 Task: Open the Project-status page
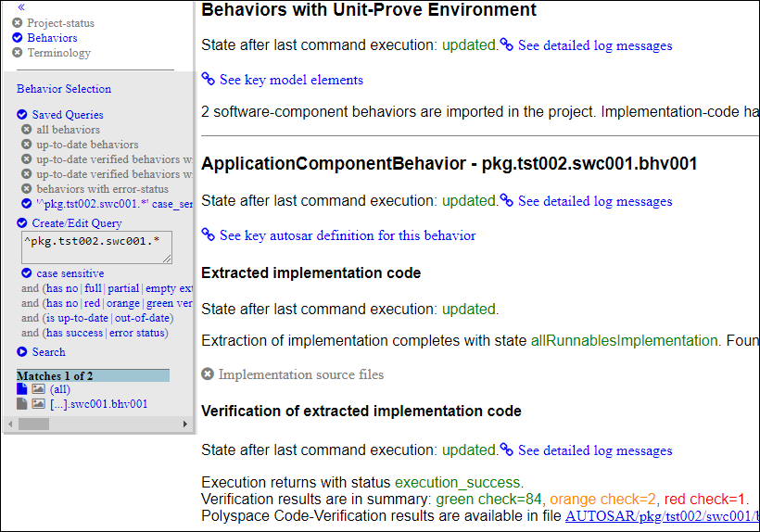tap(60, 23)
